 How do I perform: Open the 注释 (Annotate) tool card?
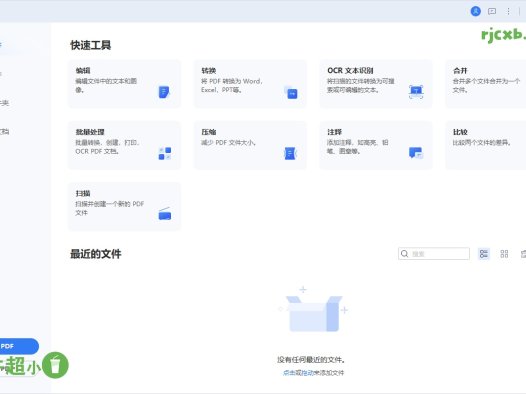[376, 145]
